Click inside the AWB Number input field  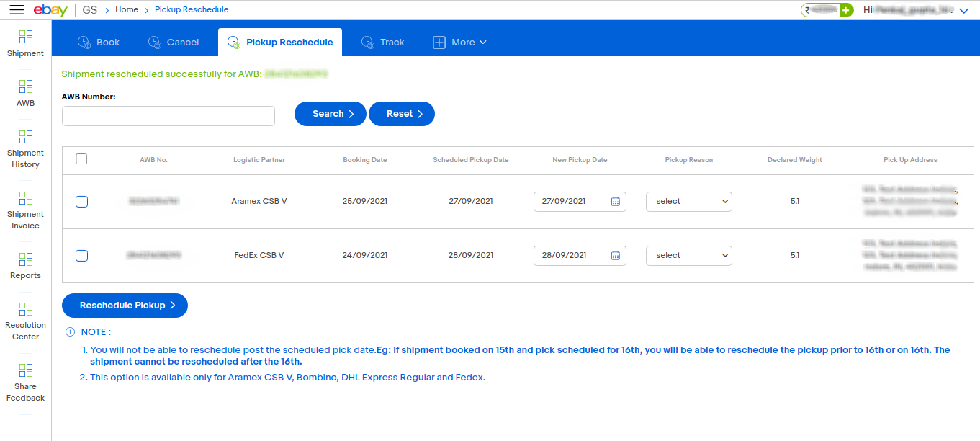(168, 115)
